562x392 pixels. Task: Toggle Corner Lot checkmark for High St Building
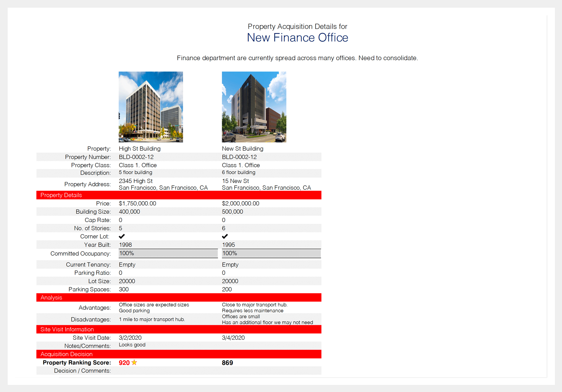click(122, 237)
